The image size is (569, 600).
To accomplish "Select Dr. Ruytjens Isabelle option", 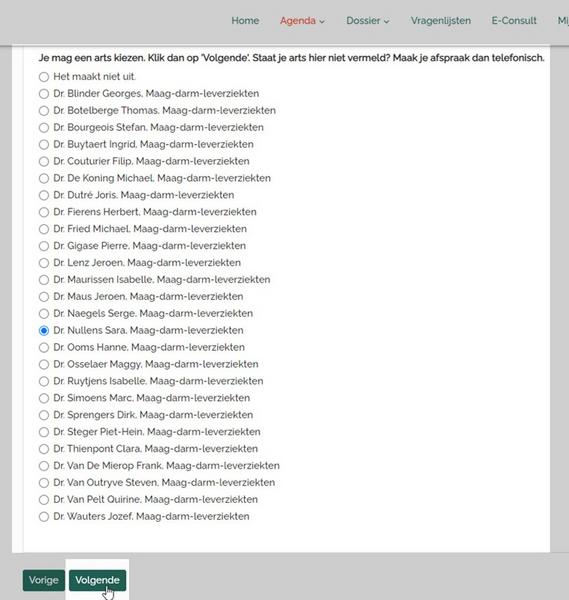I will [x=44, y=381].
